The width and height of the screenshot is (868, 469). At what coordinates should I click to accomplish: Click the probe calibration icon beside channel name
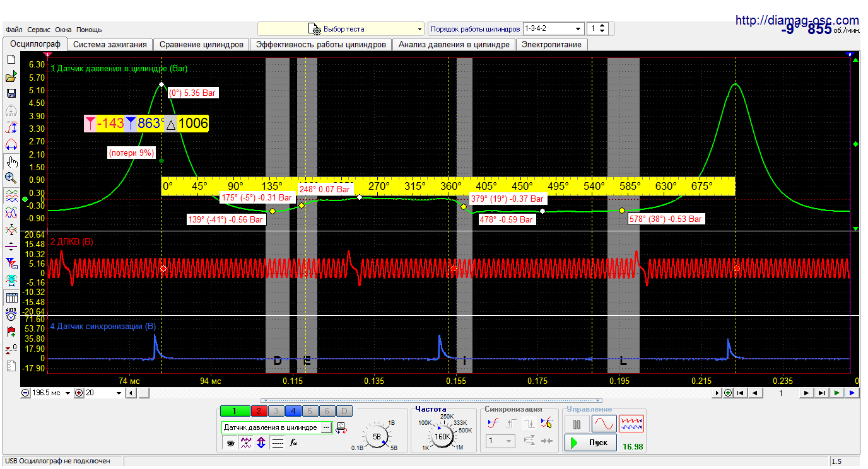tap(341, 428)
